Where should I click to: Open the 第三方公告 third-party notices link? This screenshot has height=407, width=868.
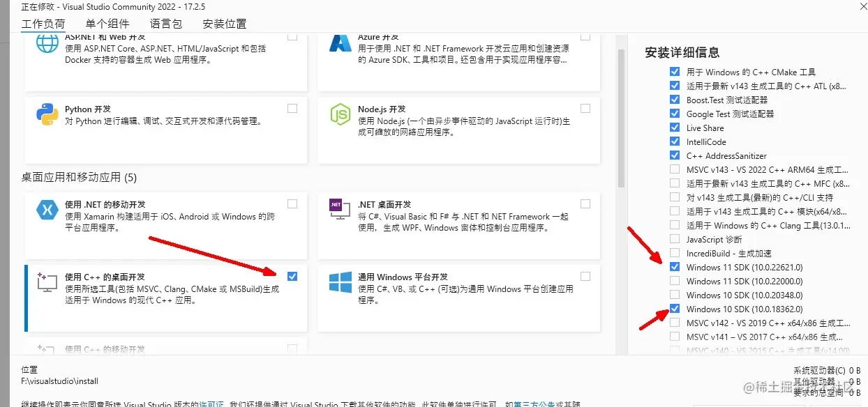pyautogui.click(x=533, y=404)
